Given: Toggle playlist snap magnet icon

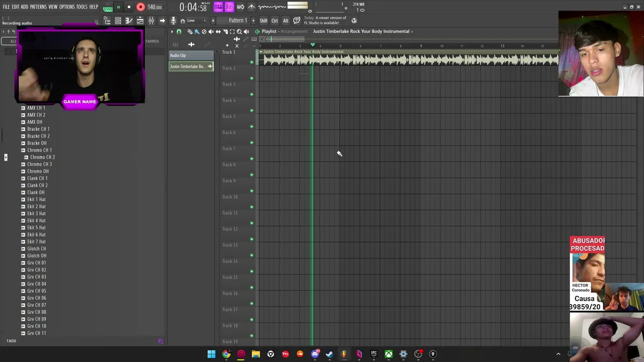Looking at the screenshot, I should 179,32.
